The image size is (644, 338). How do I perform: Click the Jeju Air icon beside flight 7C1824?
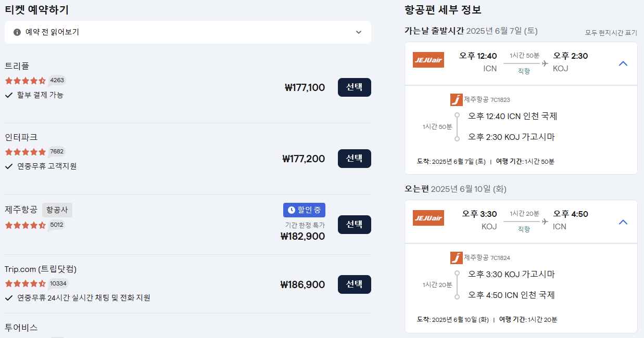coord(456,258)
